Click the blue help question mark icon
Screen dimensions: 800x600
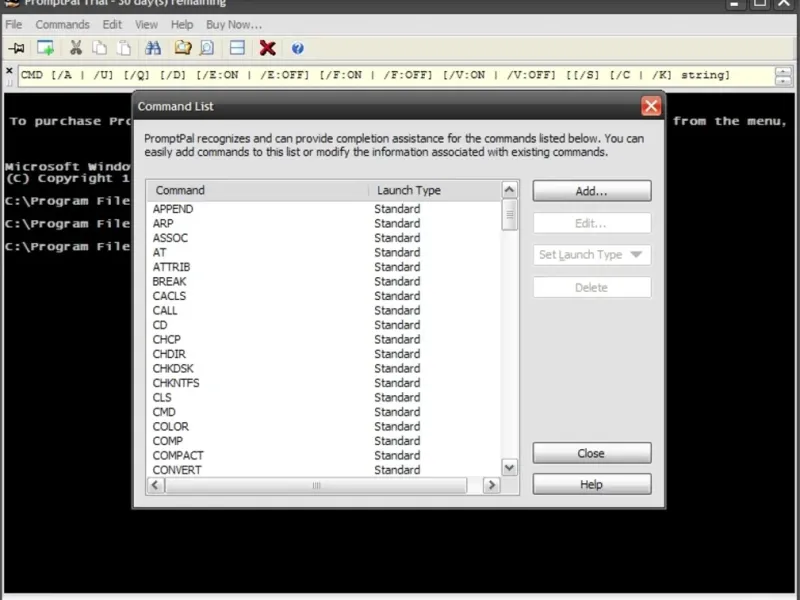click(297, 48)
